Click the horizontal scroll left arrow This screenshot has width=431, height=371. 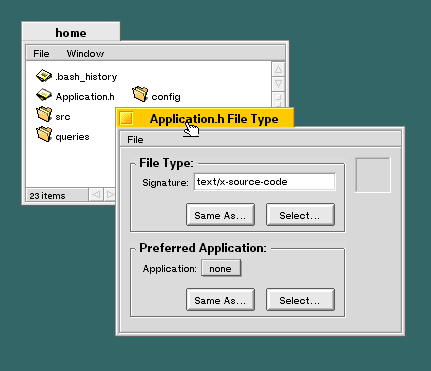pos(96,194)
